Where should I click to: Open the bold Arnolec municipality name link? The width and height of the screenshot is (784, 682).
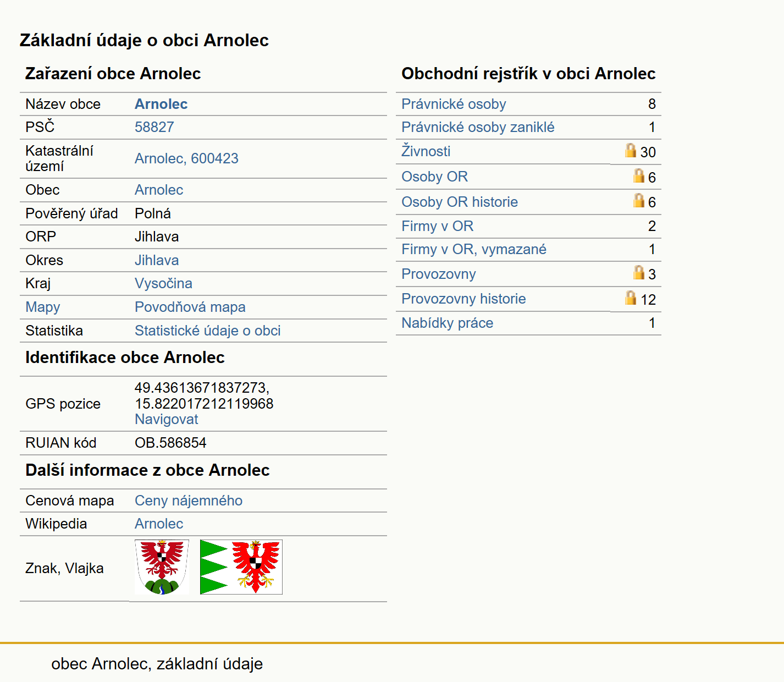(x=161, y=104)
